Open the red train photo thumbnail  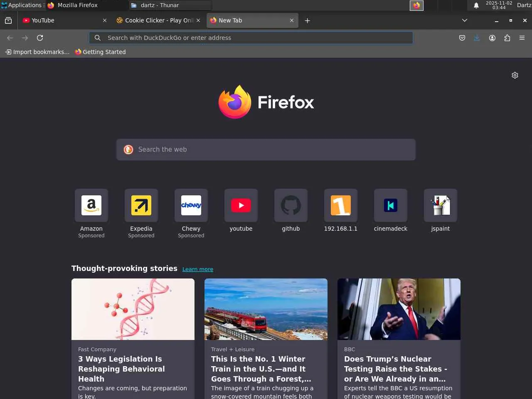point(266,309)
